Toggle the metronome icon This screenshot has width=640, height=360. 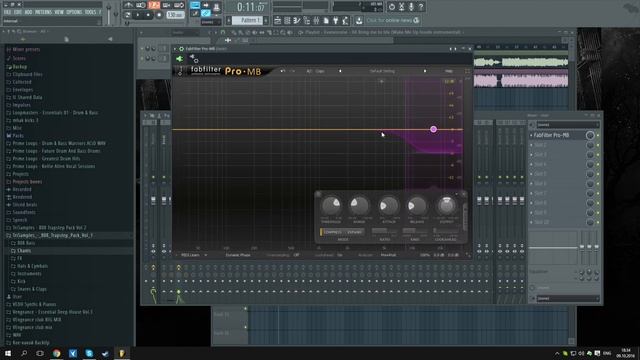129,5
